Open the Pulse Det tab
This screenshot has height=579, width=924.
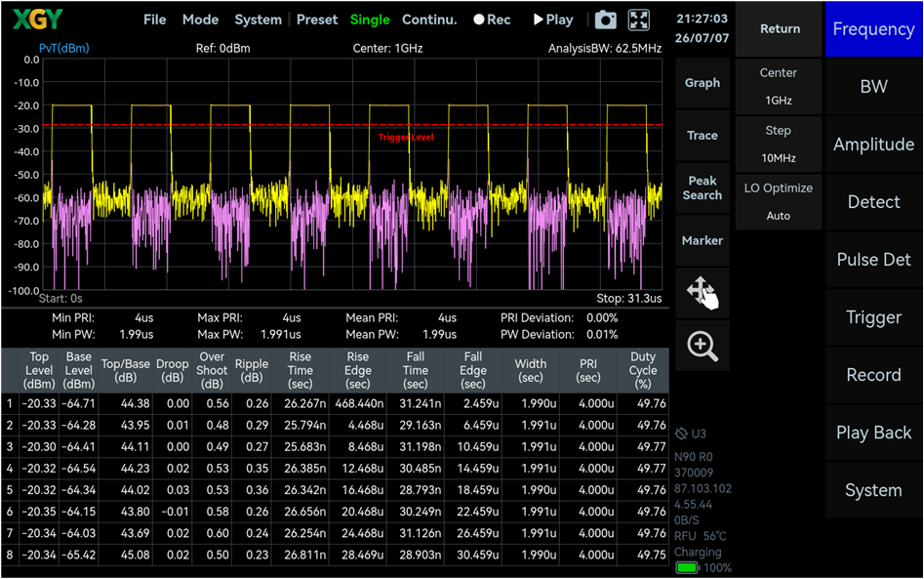[873, 260]
